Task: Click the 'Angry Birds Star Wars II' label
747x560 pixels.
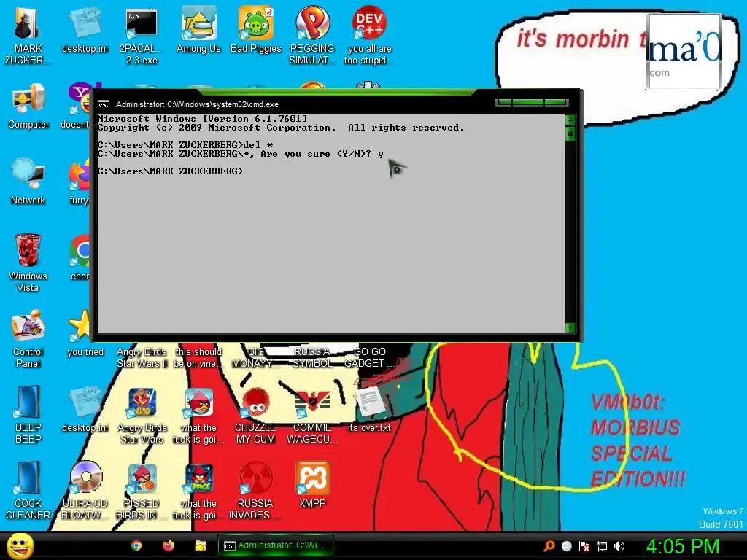Action: 142,357
